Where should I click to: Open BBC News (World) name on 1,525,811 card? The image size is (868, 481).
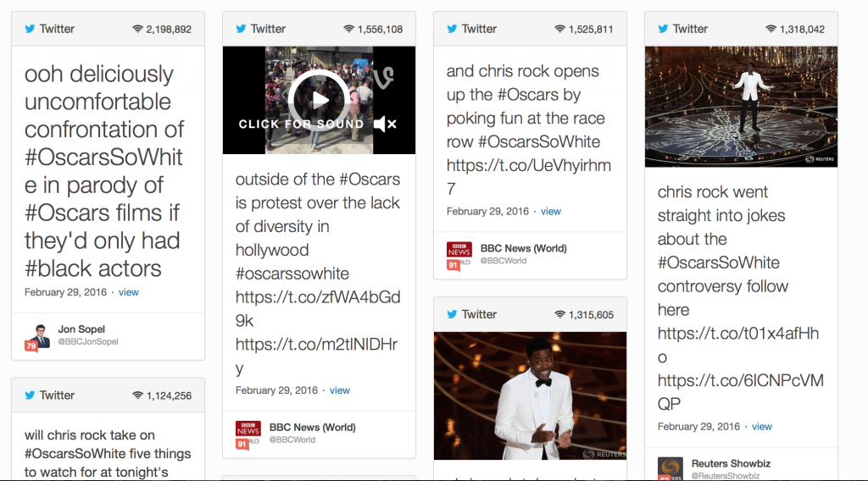click(523, 248)
